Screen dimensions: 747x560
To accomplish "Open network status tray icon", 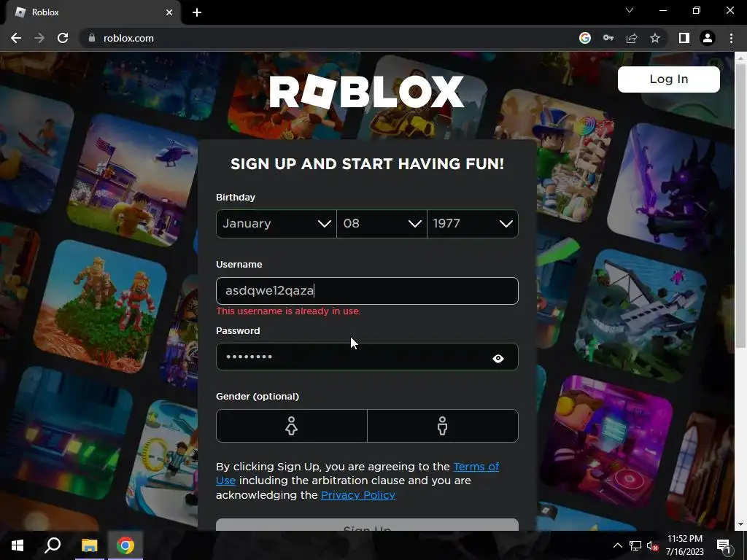I will coord(635,545).
